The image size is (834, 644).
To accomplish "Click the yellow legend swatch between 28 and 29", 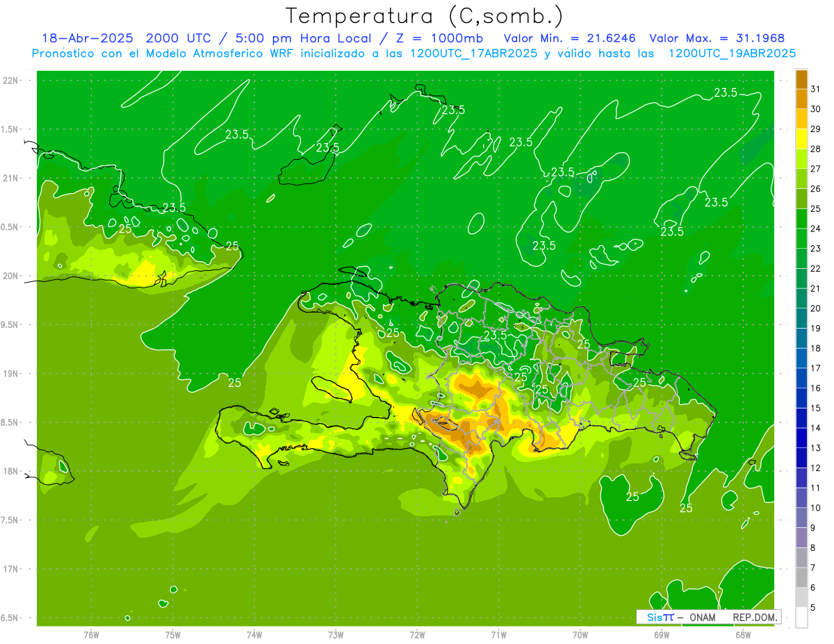I will tap(802, 139).
